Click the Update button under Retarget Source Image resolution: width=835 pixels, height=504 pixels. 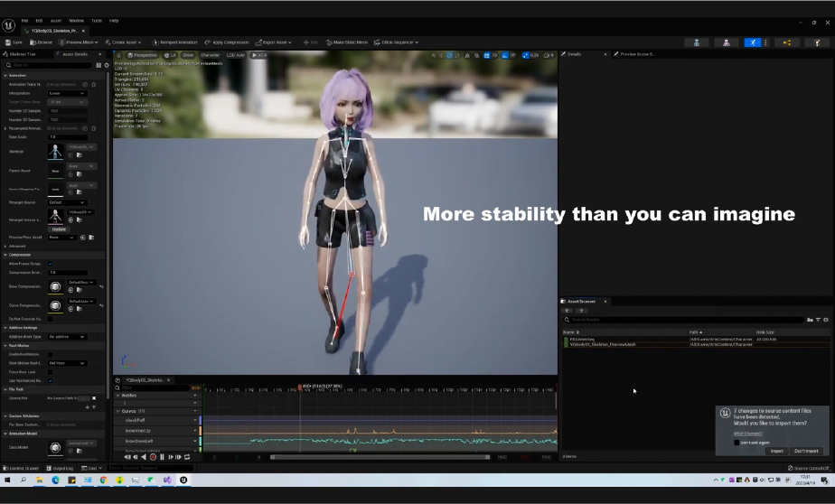tap(59, 229)
